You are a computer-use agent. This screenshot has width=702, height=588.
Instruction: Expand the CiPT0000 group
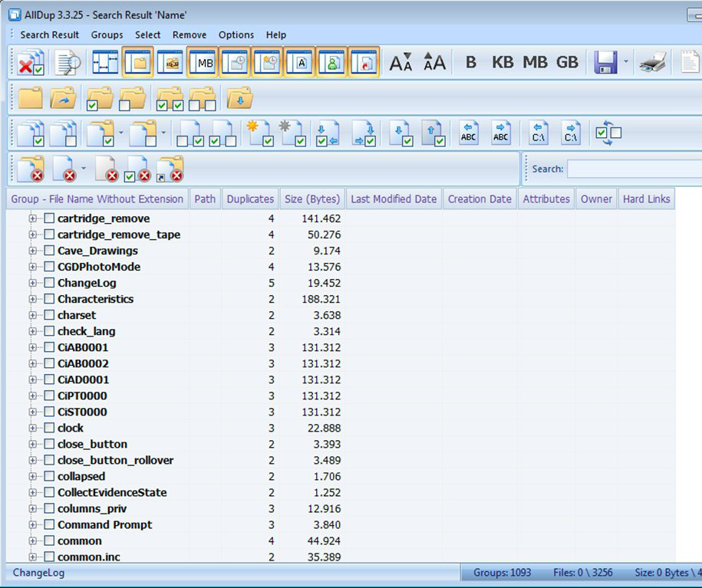coord(33,396)
